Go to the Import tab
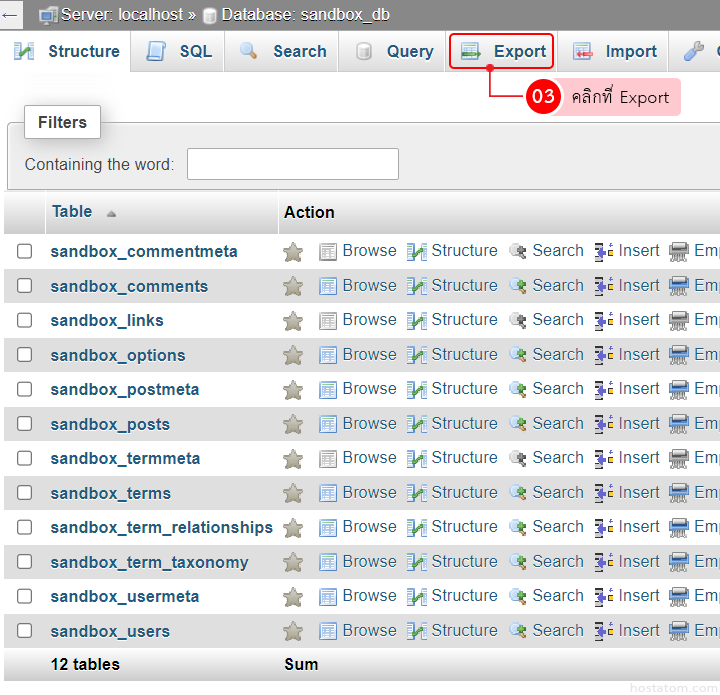 (x=615, y=52)
